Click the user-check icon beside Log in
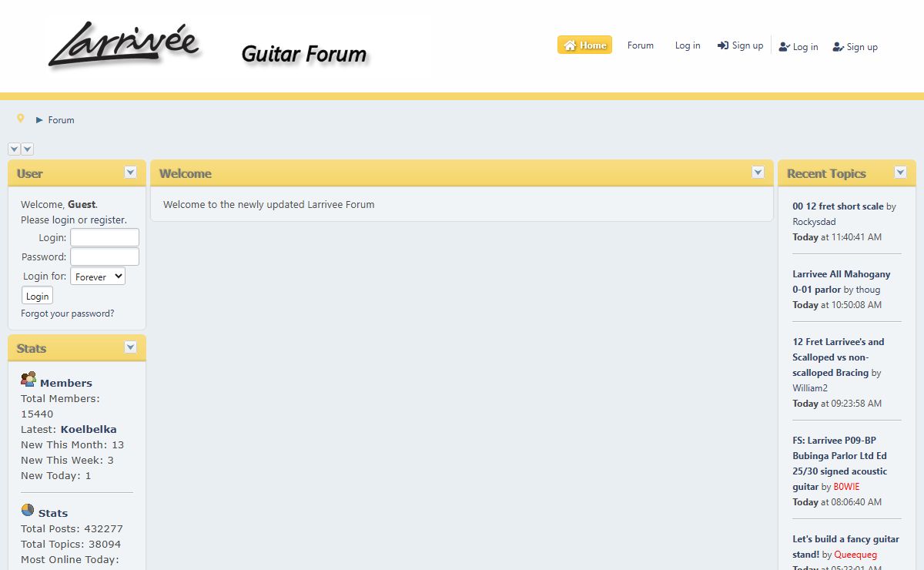 785,47
